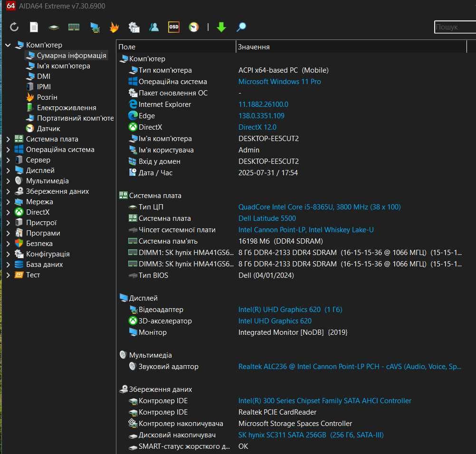Open the Edge version 138.0.3351.109 link
Image resolution: width=476 pixels, height=454 pixels.
[261, 116]
